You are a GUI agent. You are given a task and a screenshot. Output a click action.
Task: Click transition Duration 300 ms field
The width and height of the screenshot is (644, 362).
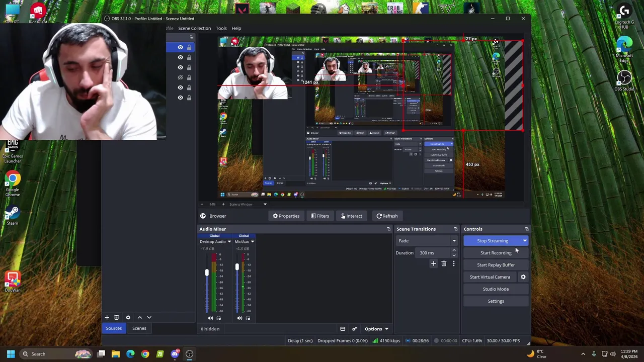[434, 253]
